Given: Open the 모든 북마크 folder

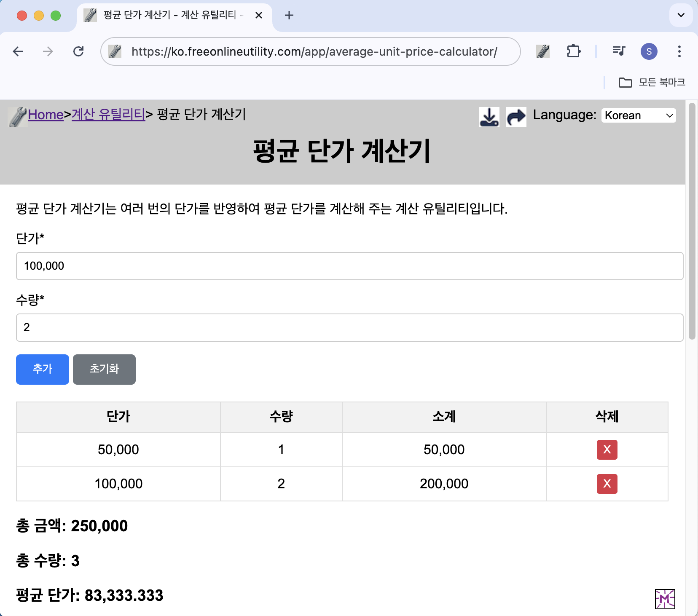Looking at the screenshot, I should (652, 82).
